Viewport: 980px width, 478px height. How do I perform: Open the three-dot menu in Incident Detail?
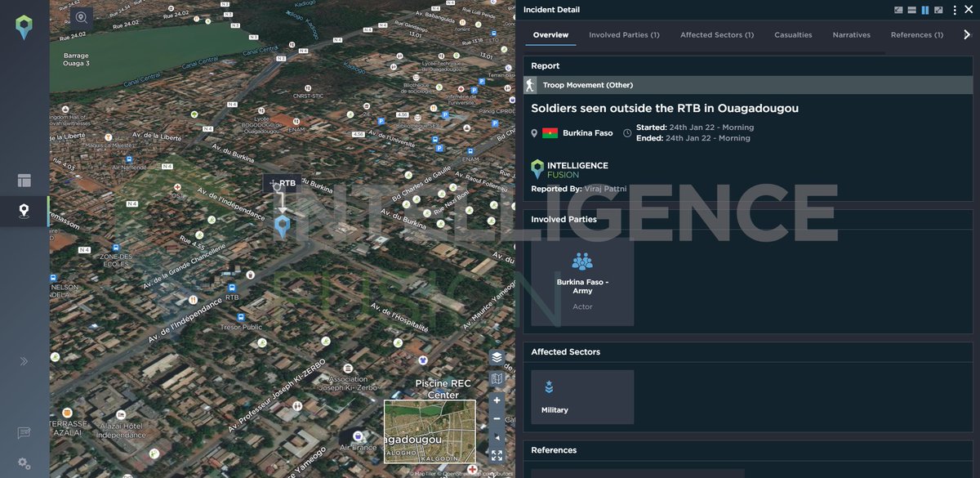(x=955, y=9)
